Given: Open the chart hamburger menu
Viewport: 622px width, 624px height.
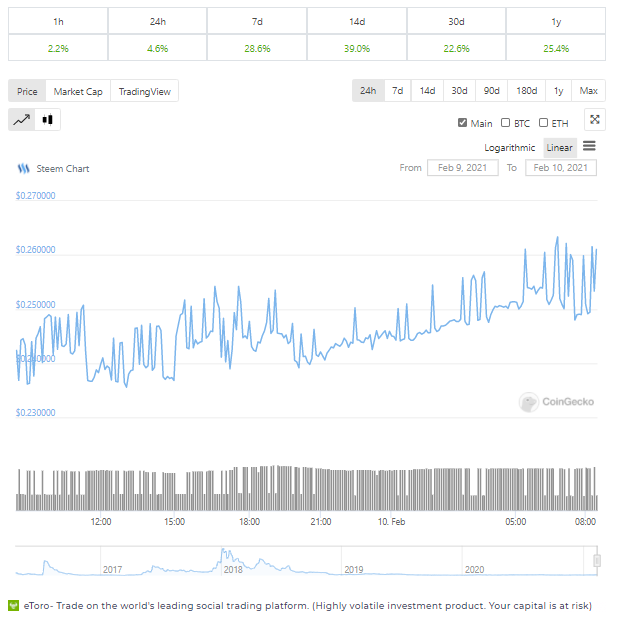Looking at the screenshot, I should tap(589, 146).
